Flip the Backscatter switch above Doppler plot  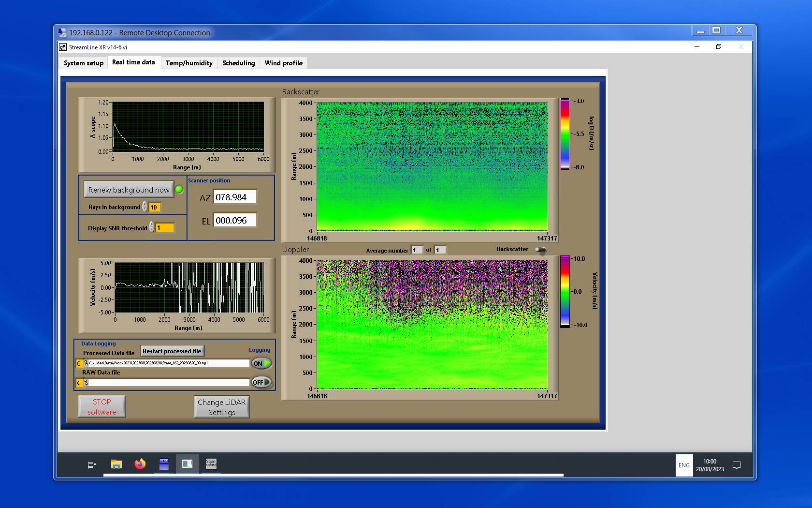[x=541, y=250]
